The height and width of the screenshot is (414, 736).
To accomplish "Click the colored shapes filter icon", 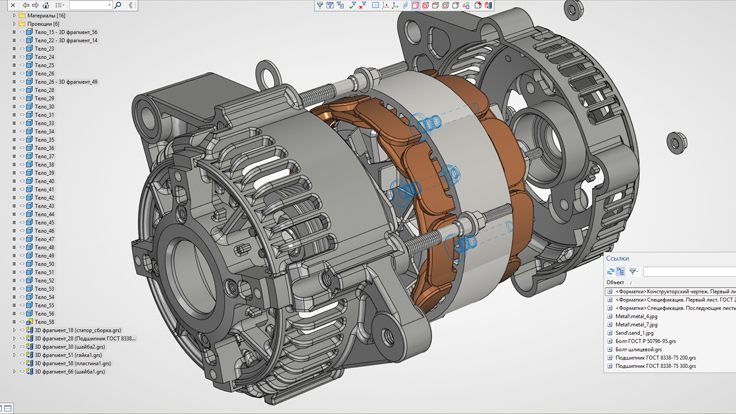I will pos(466,5).
